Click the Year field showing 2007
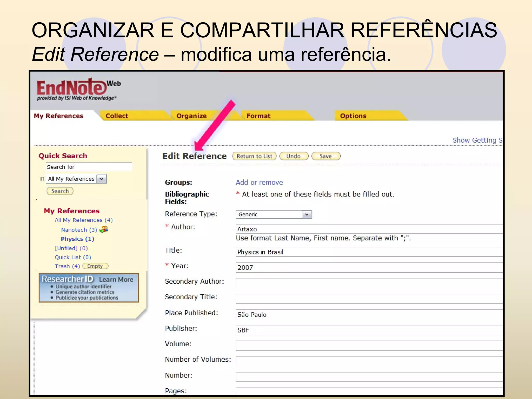 coord(369,268)
